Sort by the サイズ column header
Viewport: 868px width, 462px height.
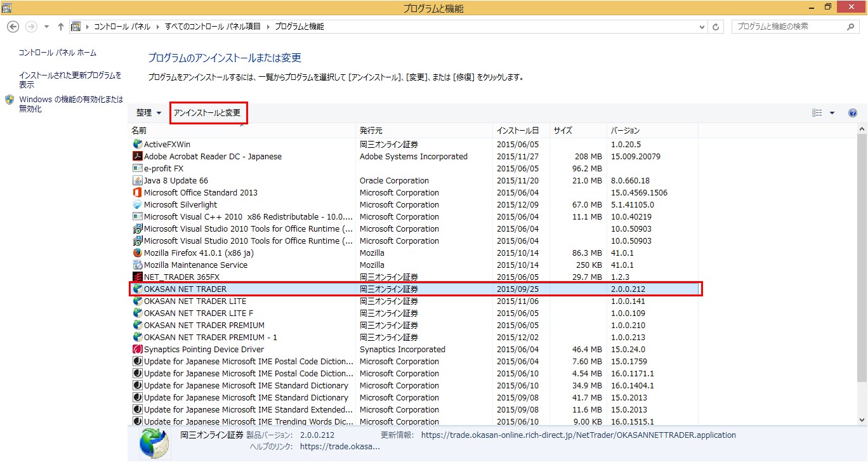(x=577, y=131)
